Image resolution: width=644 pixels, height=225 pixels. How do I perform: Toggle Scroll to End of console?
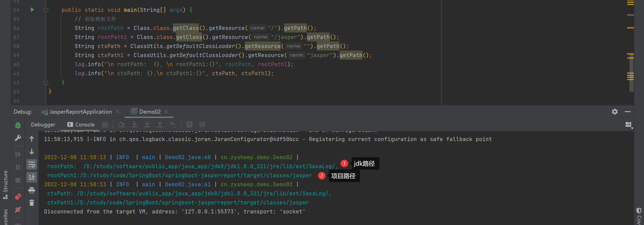pos(32,177)
